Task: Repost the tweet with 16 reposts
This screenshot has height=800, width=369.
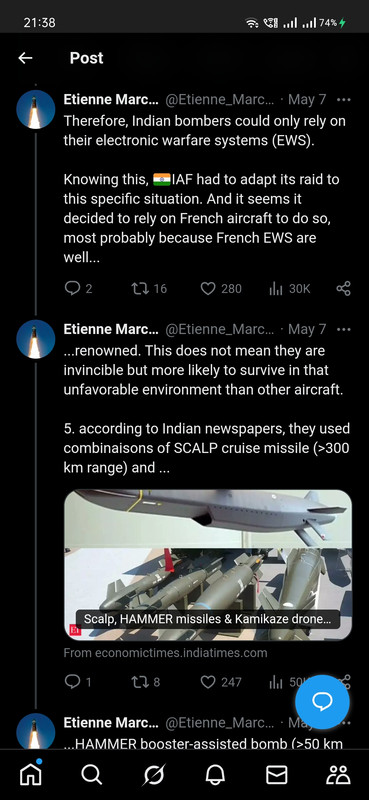Action: tap(149, 289)
